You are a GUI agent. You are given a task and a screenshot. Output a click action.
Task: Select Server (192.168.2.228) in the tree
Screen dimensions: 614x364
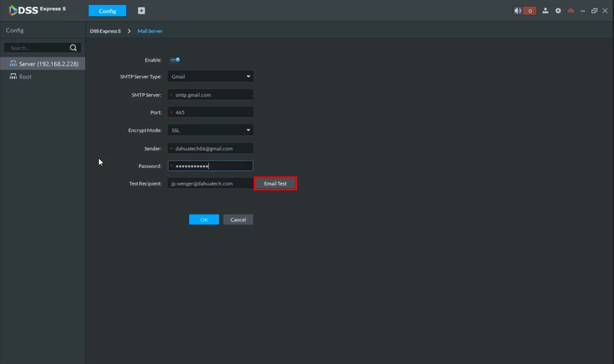pos(43,63)
